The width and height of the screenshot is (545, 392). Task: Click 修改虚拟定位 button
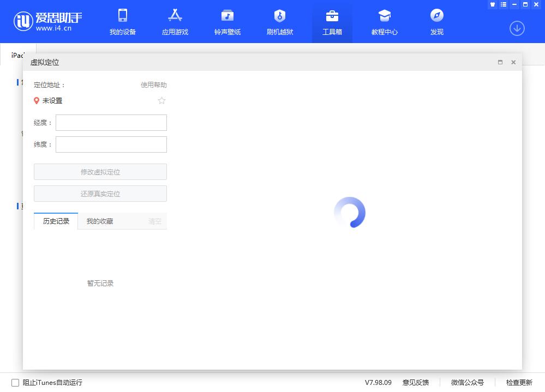coord(100,172)
